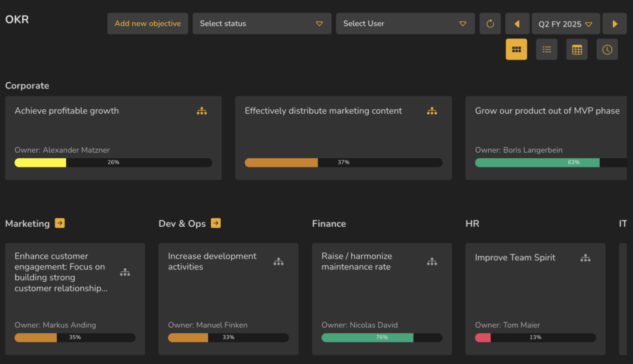Expand the Q2 FY 2025 period selector

(566, 23)
